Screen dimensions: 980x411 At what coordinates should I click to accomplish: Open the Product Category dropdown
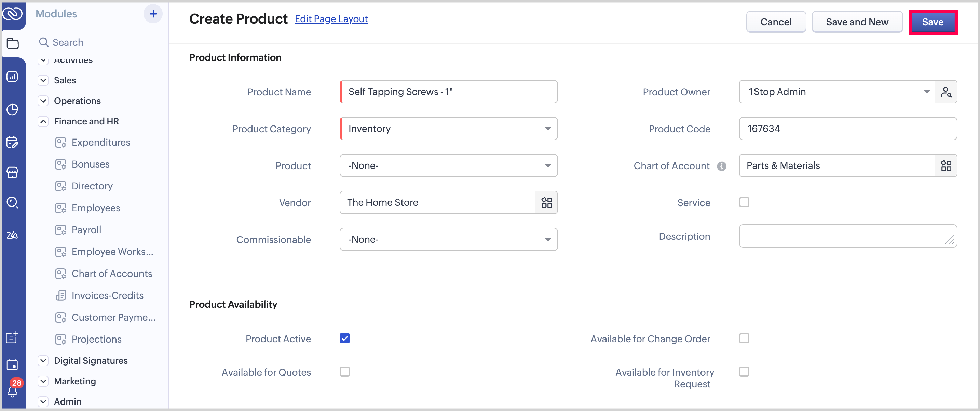click(x=449, y=129)
